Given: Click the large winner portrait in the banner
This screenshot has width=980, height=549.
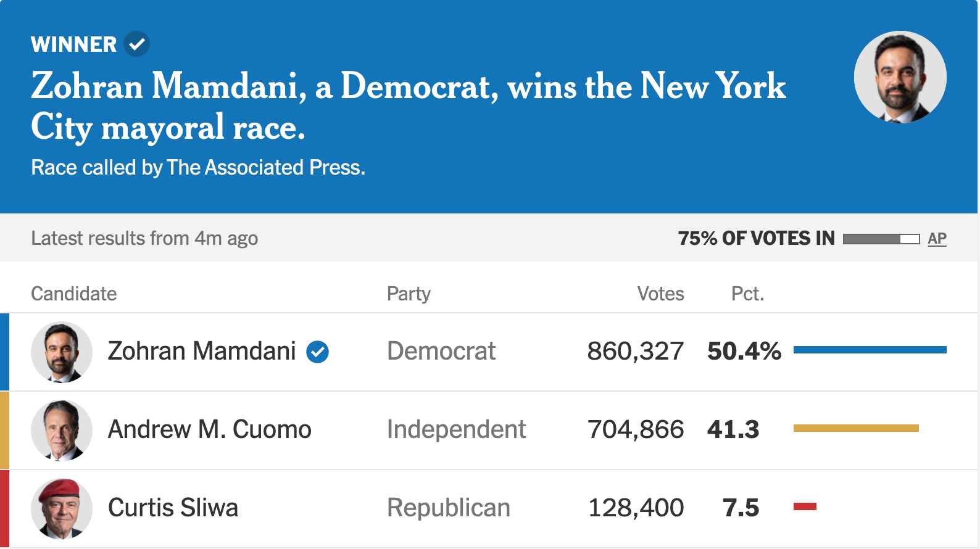Looking at the screenshot, I should [900, 77].
